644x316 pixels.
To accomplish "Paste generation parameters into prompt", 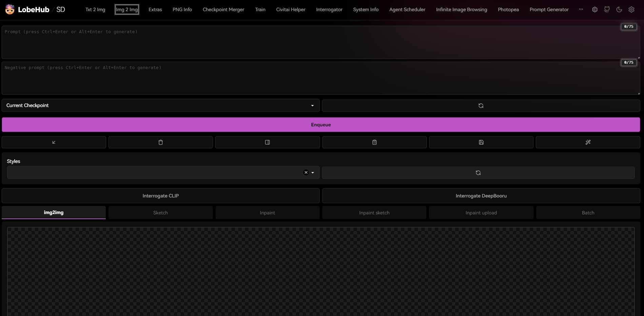I will coord(54,142).
